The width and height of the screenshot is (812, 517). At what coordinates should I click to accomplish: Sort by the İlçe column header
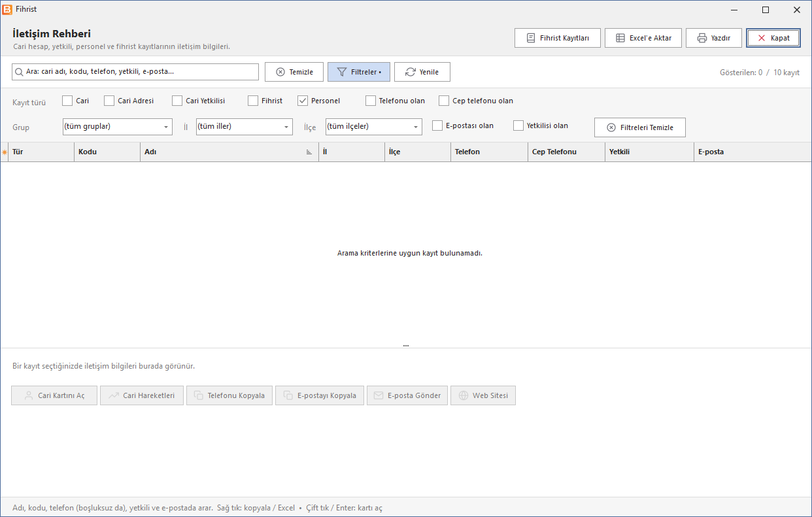418,152
